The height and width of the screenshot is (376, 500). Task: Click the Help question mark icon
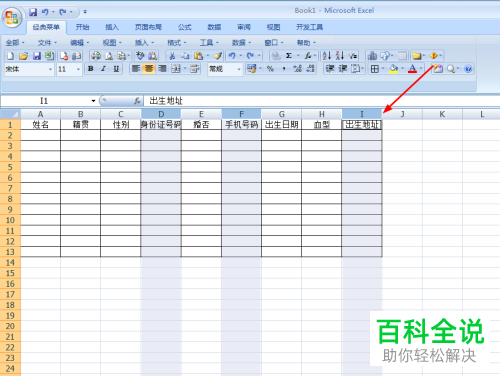(468, 69)
